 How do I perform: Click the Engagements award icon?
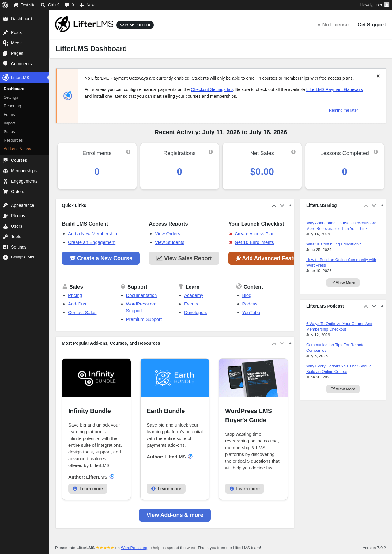[x=6, y=181]
